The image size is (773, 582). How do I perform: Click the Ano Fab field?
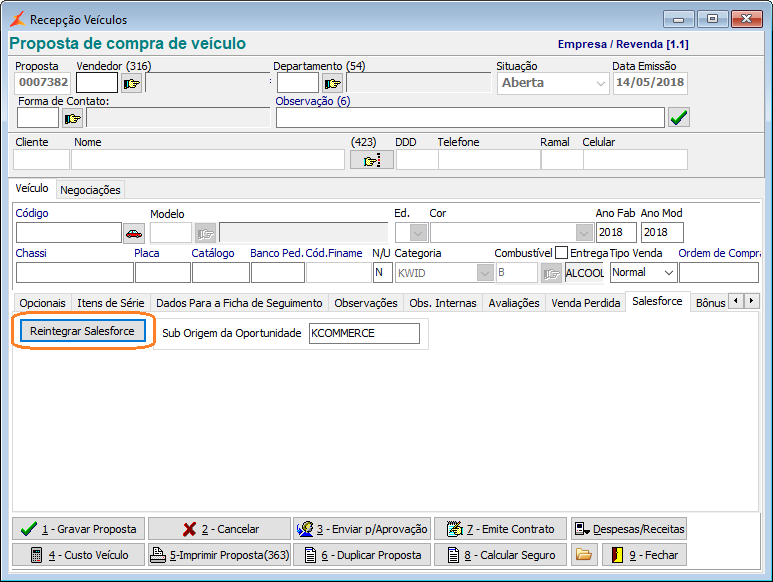pyautogui.click(x=616, y=232)
